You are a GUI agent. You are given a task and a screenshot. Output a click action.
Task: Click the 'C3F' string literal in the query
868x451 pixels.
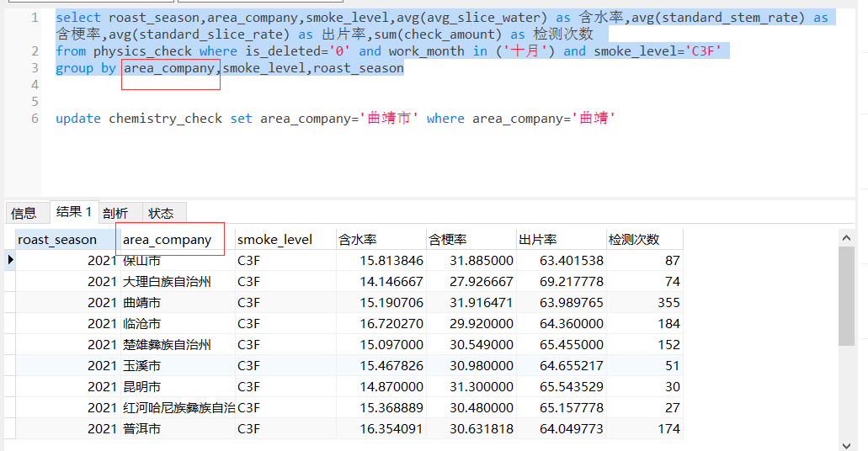(x=703, y=51)
